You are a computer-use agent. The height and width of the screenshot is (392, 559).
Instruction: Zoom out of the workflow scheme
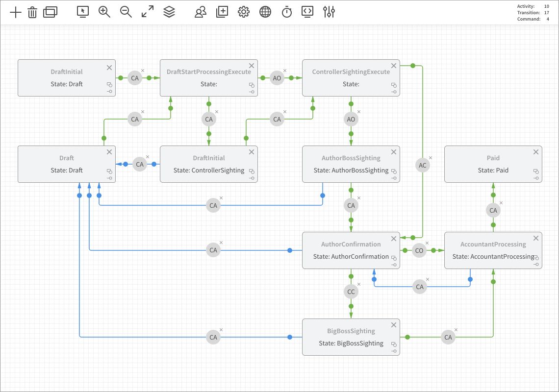click(126, 12)
